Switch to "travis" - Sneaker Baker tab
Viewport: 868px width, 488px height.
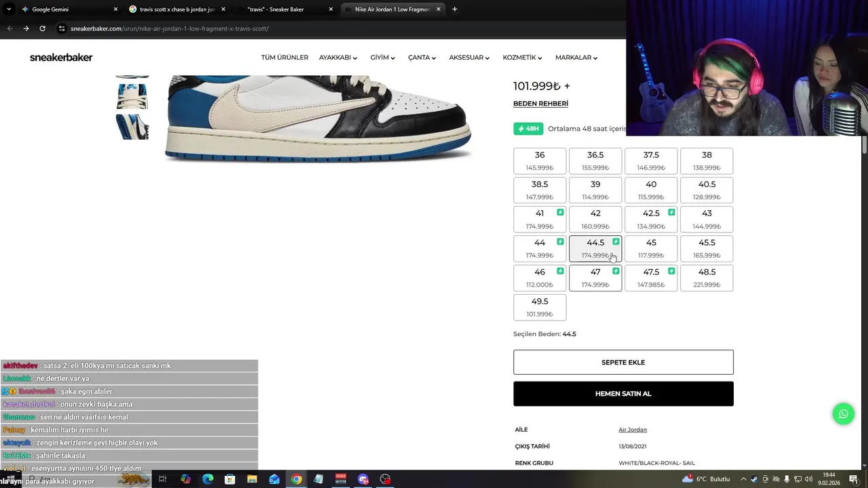[285, 9]
